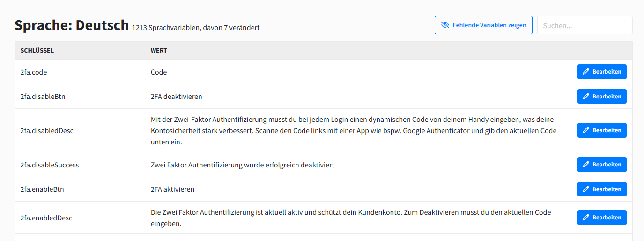
Task: Click the pencil icon in the 2fa.enableBtn row
Action: (586, 189)
